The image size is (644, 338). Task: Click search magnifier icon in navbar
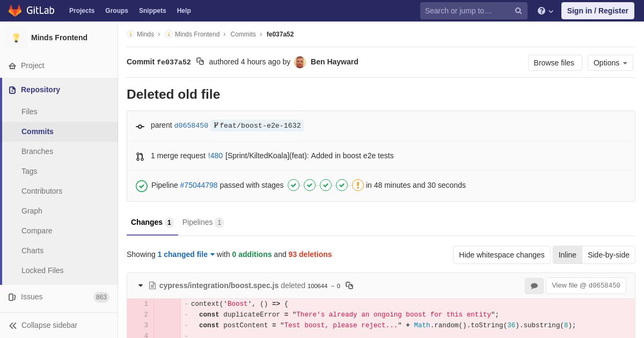pyautogui.click(x=518, y=11)
